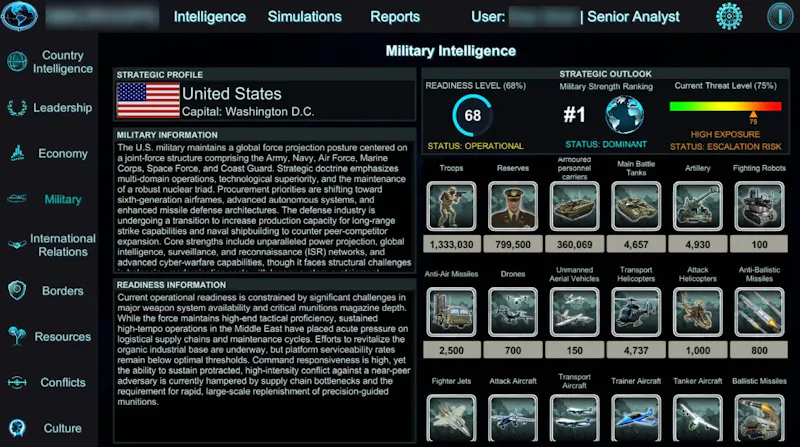
Task: Click the Economy chart icon
Action: [x=17, y=153]
